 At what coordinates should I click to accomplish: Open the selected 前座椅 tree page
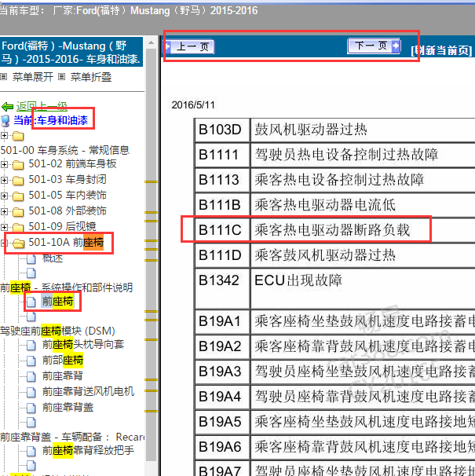point(57,302)
